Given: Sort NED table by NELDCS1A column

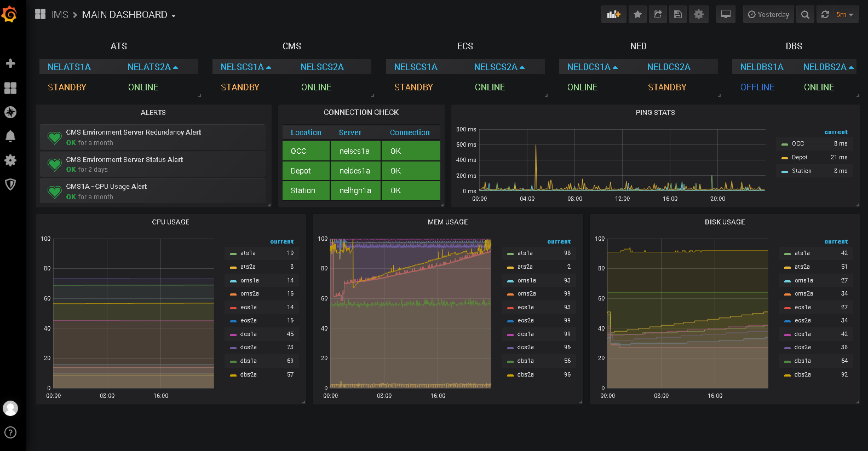Looking at the screenshot, I should click(593, 67).
